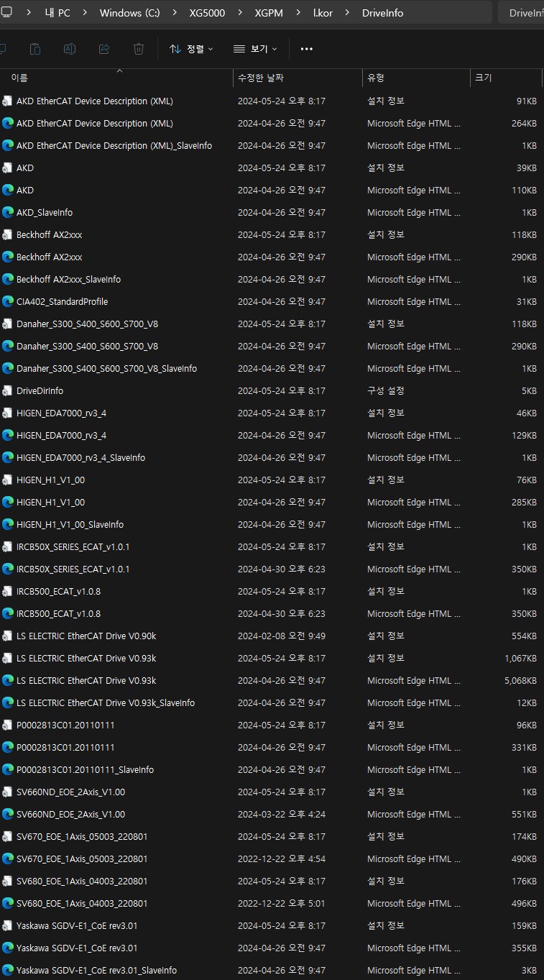Open the three-dot more options menu
Viewport: 544px width, 980px height.
pyautogui.click(x=307, y=49)
